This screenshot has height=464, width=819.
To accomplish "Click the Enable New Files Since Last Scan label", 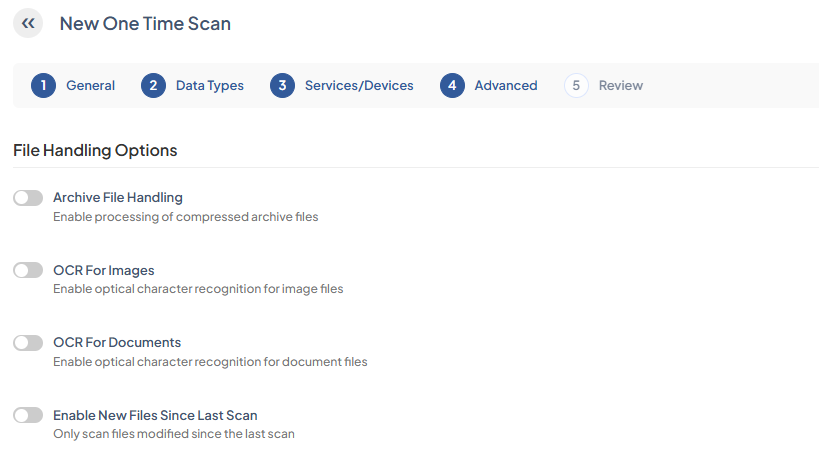I will tap(155, 415).
